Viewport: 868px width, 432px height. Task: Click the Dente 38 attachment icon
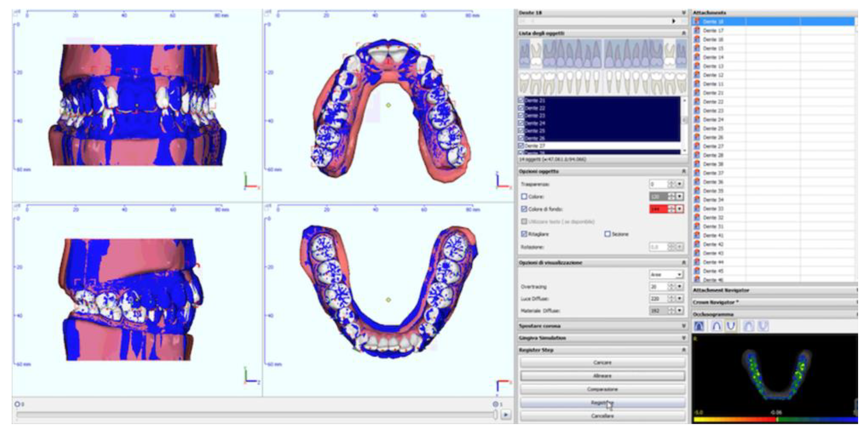click(x=697, y=164)
